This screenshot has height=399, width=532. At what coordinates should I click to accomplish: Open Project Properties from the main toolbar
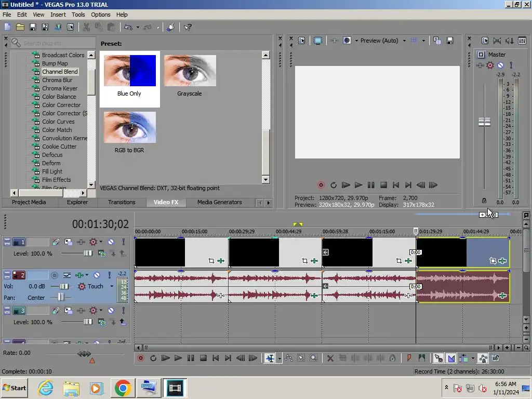click(x=70, y=27)
